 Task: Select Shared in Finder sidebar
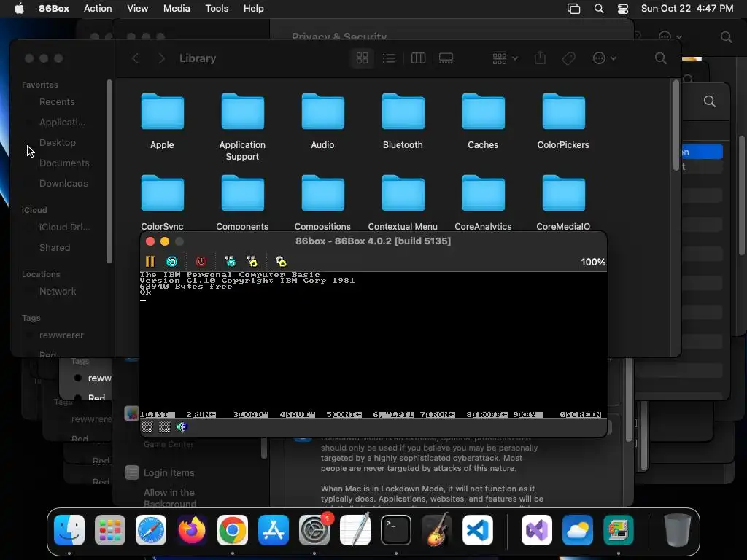pyautogui.click(x=55, y=248)
